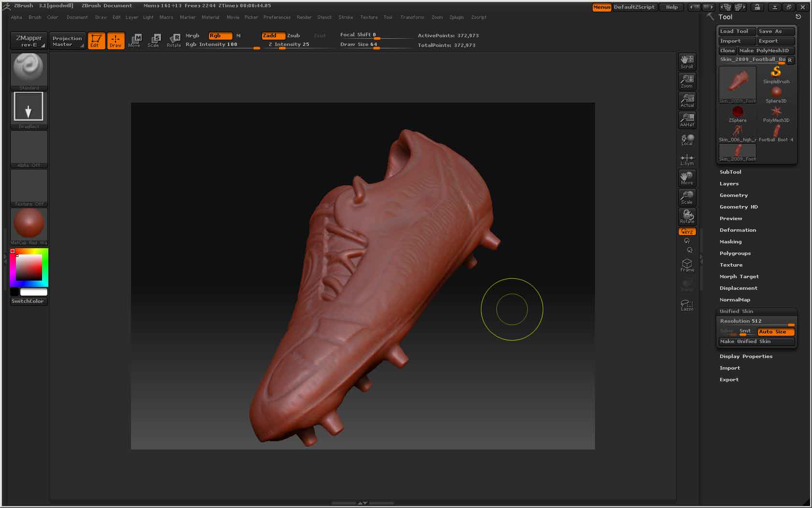
Task: Expand the Deformation section
Action: click(738, 230)
